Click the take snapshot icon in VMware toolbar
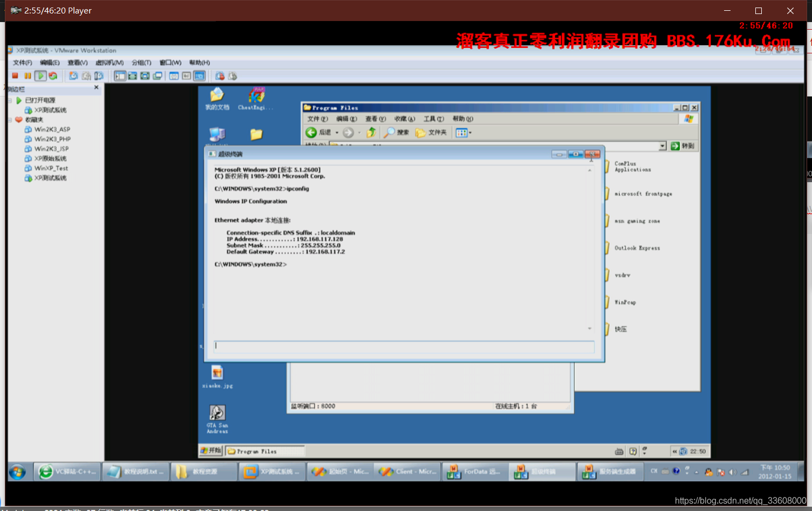The width and height of the screenshot is (812, 511). coord(73,76)
